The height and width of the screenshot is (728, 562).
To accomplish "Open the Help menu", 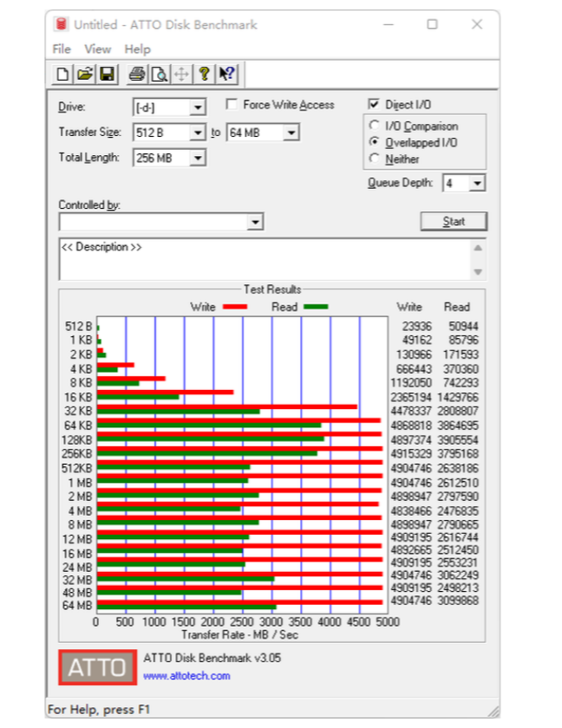I will [x=138, y=49].
